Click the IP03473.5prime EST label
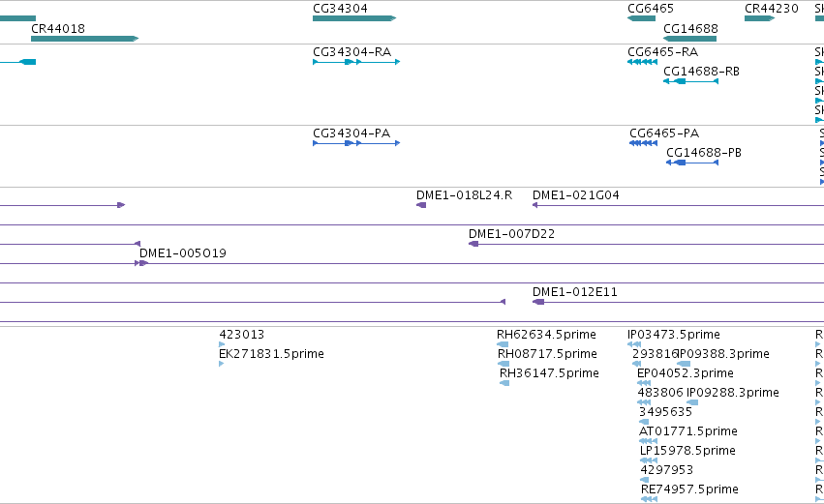824x504 pixels. [x=673, y=335]
